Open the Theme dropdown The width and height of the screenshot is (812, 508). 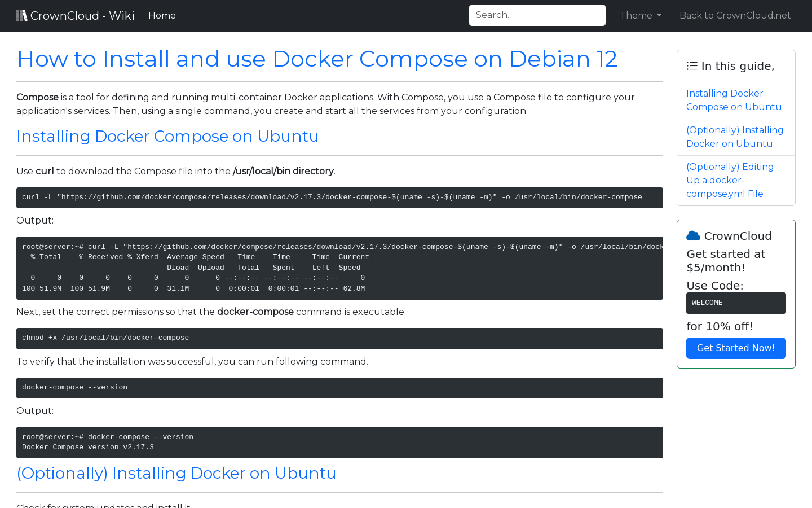coord(640,15)
